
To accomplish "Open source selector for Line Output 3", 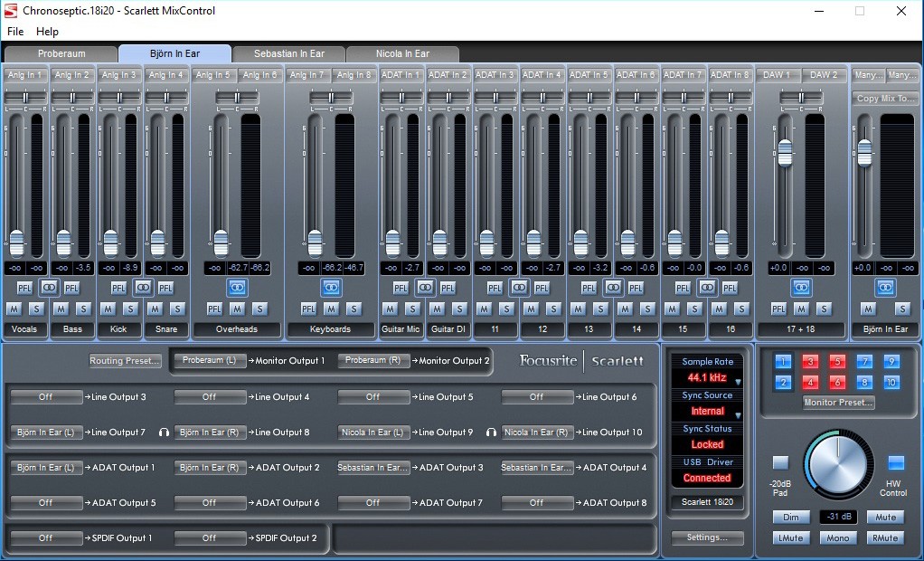I will tap(46, 397).
